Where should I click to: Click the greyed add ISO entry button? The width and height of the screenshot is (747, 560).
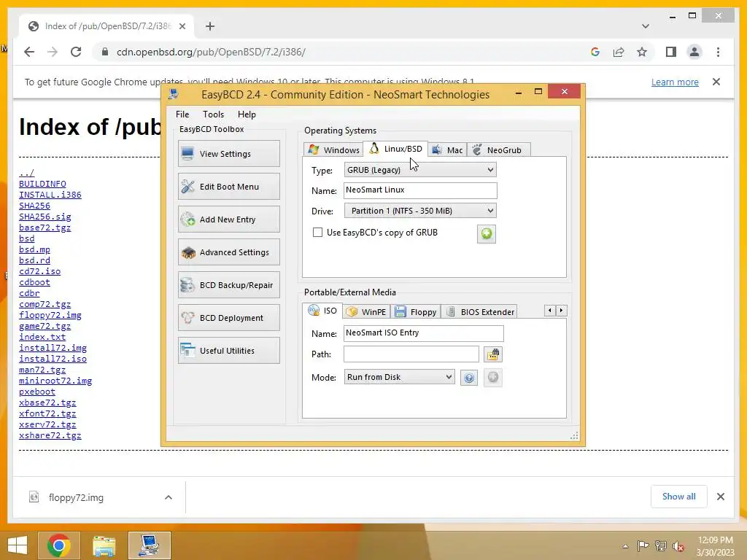(493, 378)
